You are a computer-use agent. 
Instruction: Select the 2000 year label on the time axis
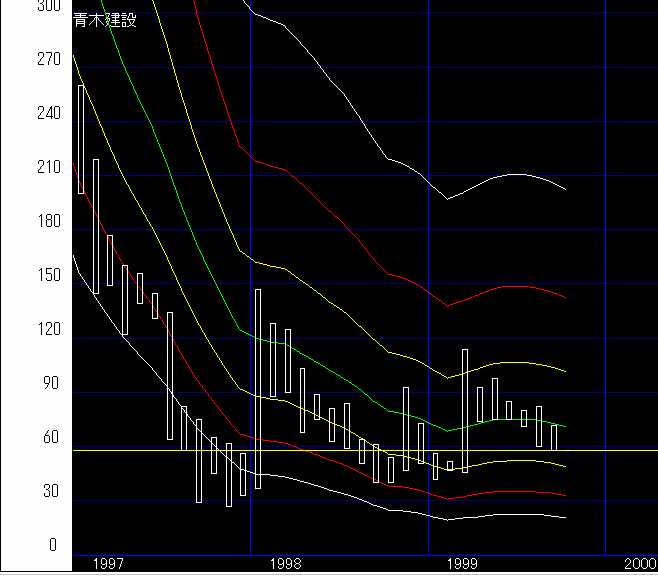tap(638, 565)
